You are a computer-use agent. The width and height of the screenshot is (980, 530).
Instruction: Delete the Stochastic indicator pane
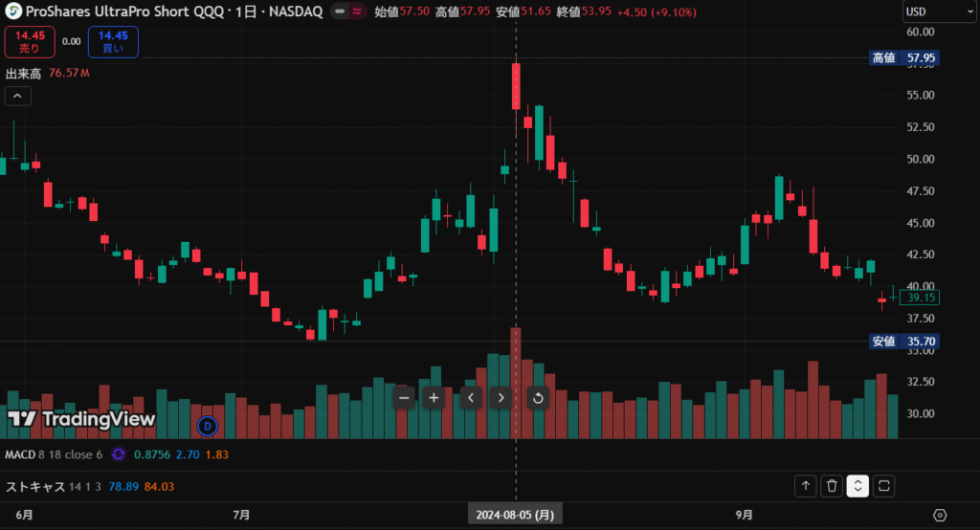click(832, 486)
